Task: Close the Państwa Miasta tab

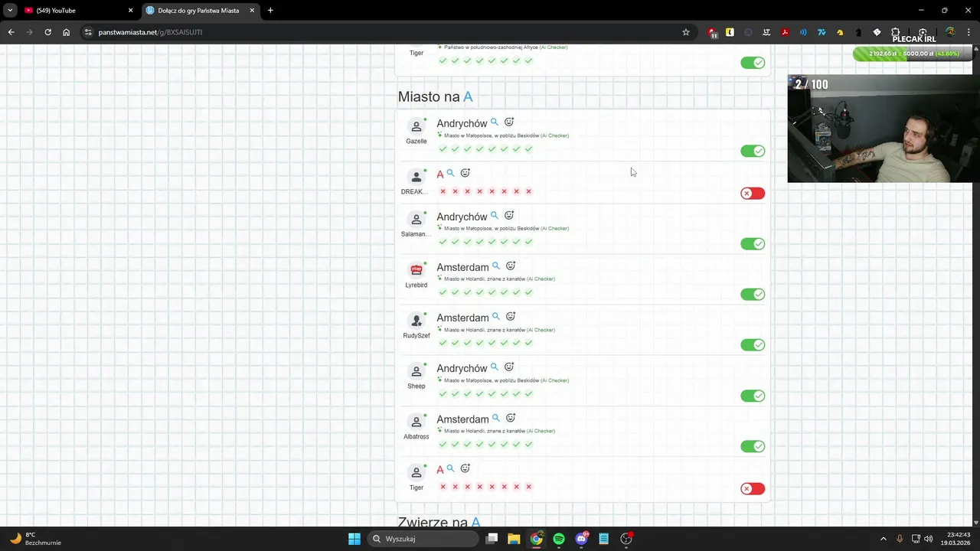Action: 252,10
